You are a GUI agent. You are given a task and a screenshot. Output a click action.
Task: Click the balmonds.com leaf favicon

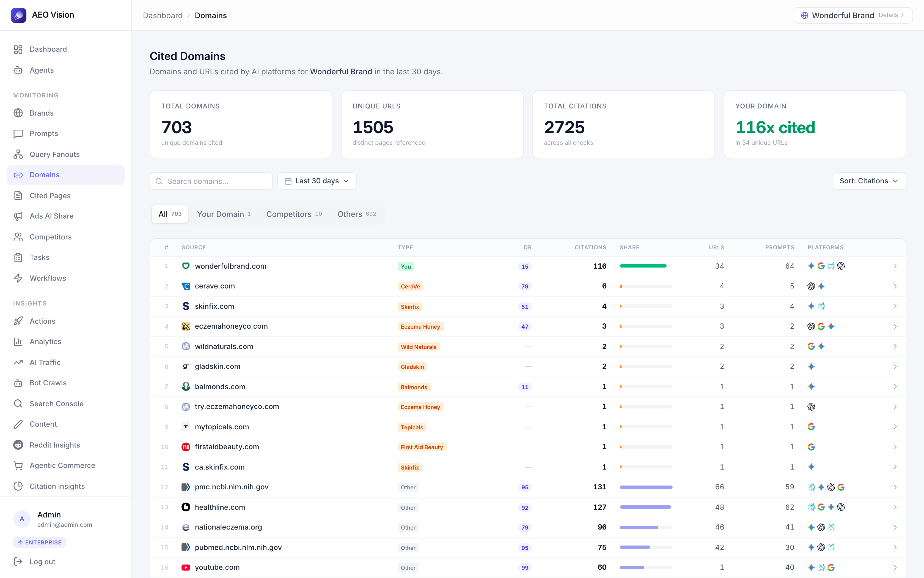tap(186, 386)
